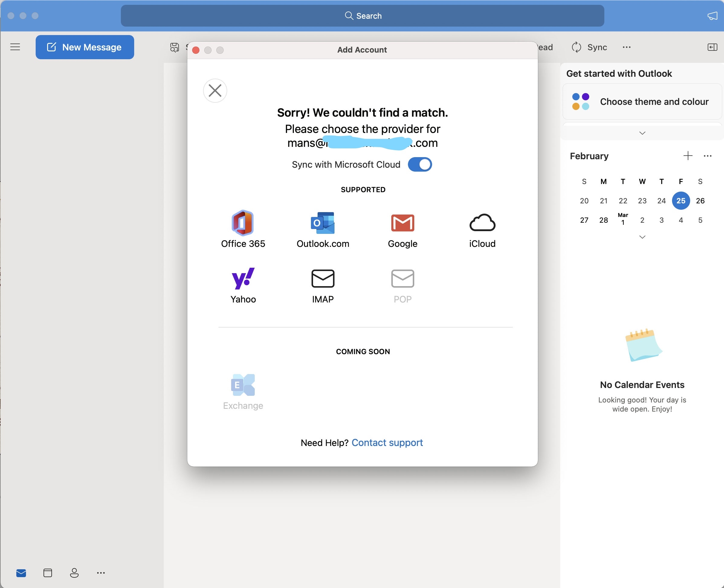Image resolution: width=724 pixels, height=588 pixels.
Task: Add a new calendar event with plus
Action: click(x=688, y=156)
